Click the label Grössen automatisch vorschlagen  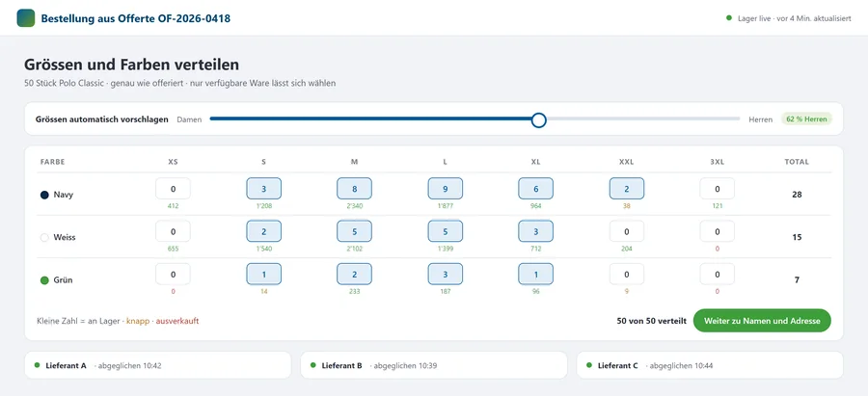pos(102,119)
